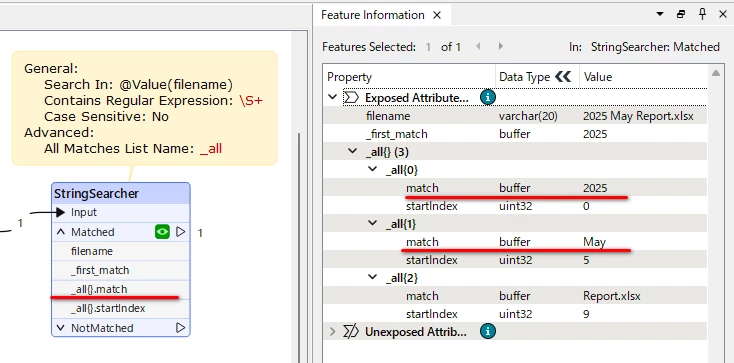Toggle the green inspection eye on Matched port

(x=162, y=232)
